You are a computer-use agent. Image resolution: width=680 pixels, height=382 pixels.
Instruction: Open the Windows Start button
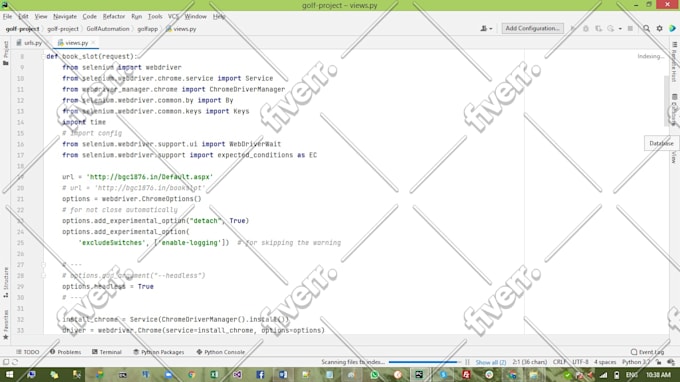coord(9,375)
